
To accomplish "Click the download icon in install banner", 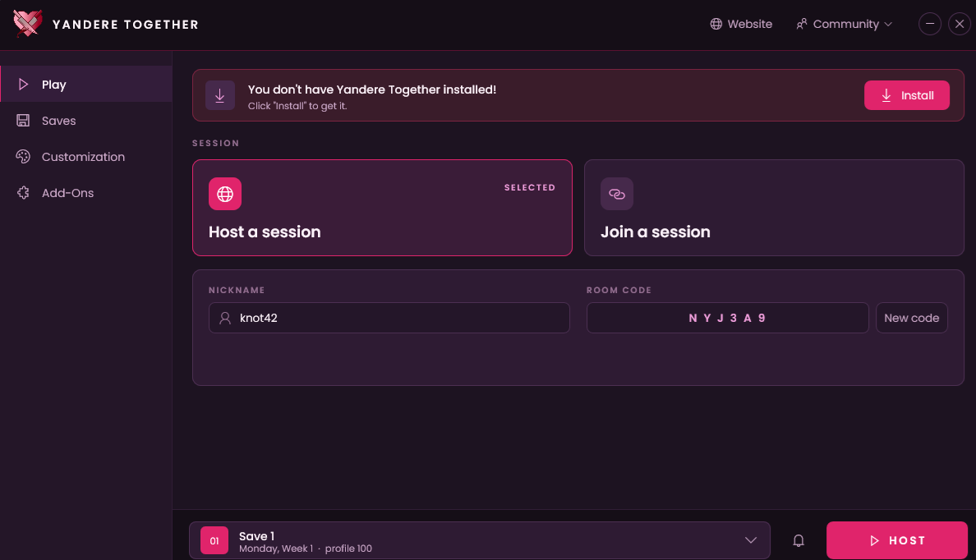I will click(x=219, y=95).
